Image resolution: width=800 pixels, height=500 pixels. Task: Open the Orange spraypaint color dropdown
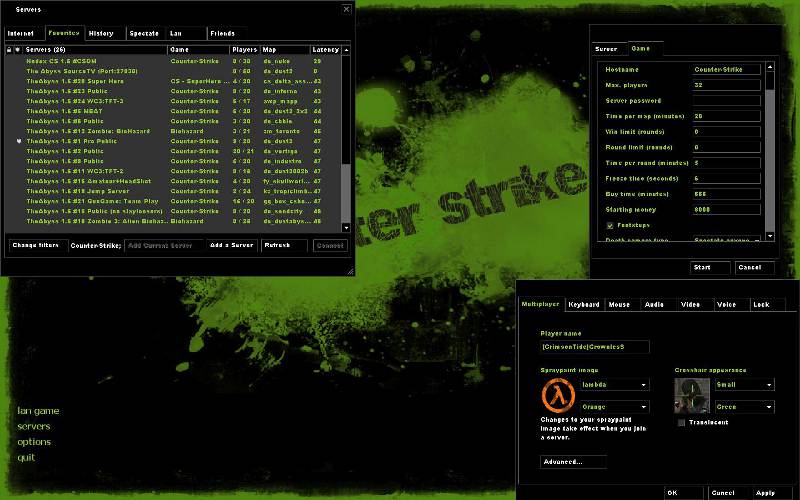(x=615, y=407)
